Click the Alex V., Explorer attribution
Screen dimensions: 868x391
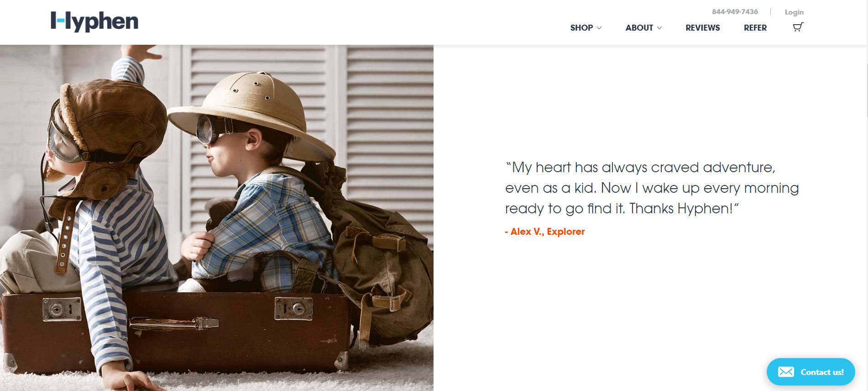(x=545, y=232)
